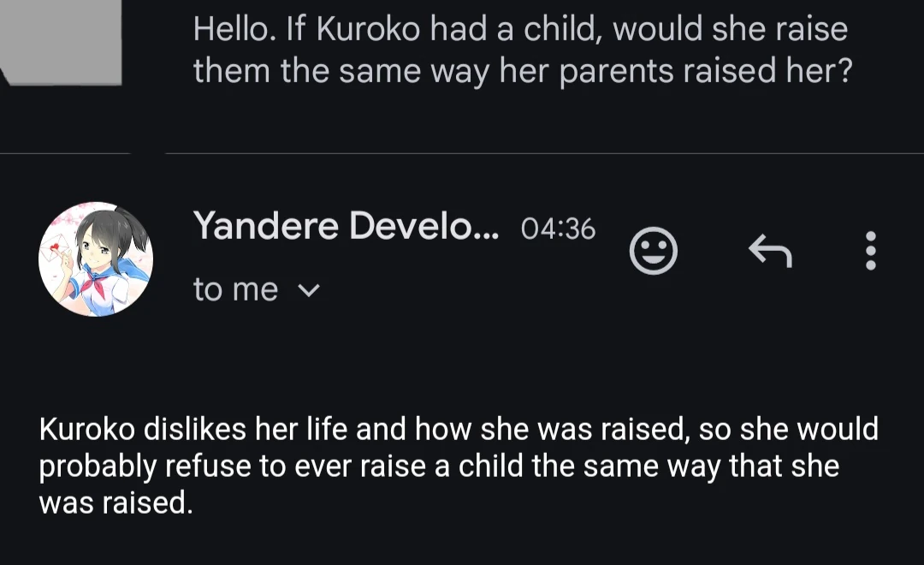Tap the sender name "Yandere Develo..."
Viewport: 924px width, 565px height.
pos(346,226)
